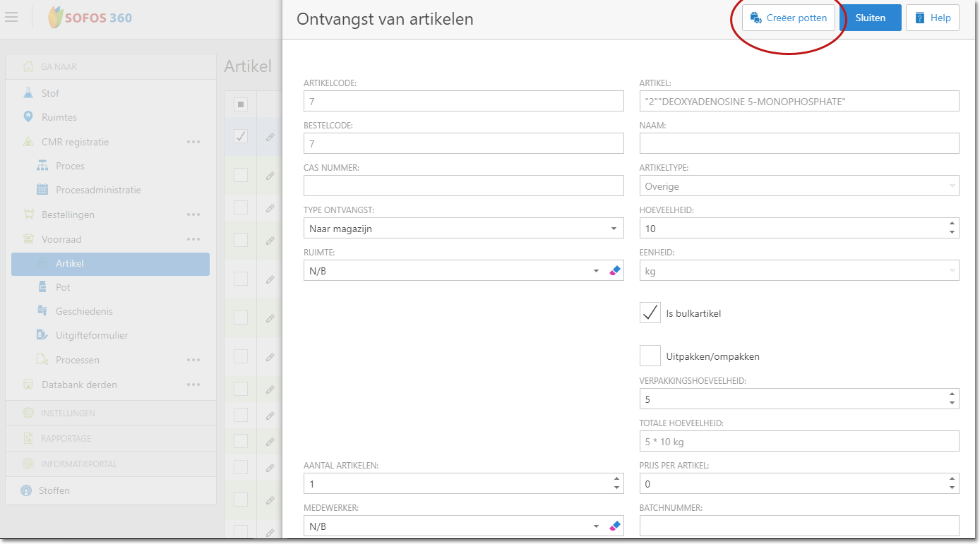
Task: Uncheck the Is bulkartikel checkbox
Action: point(650,313)
